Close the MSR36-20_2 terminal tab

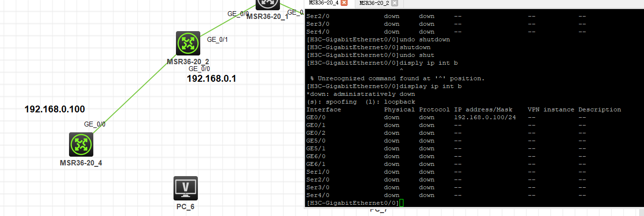(x=395, y=3)
